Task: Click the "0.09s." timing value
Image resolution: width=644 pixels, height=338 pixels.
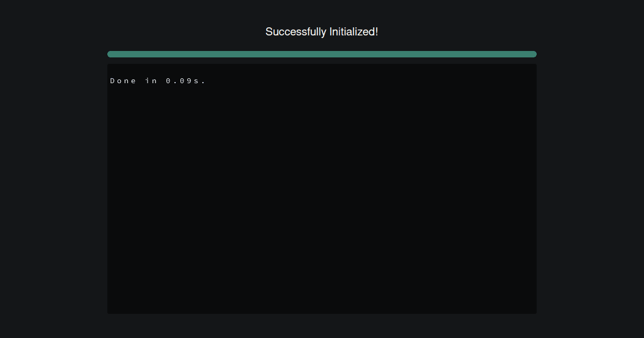Action: [186, 81]
